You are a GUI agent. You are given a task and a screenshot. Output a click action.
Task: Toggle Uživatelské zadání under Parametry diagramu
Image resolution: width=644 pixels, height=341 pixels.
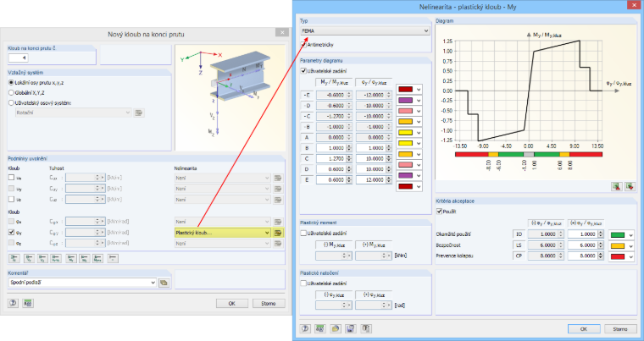click(304, 71)
